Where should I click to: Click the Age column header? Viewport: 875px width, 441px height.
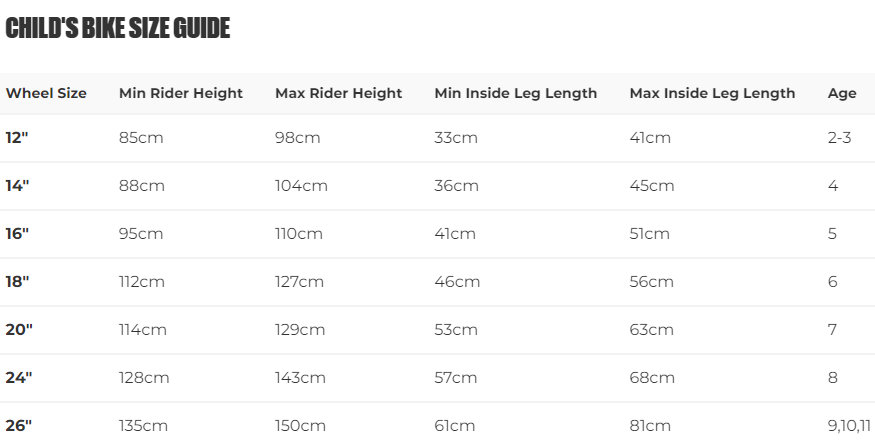[842, 93]
